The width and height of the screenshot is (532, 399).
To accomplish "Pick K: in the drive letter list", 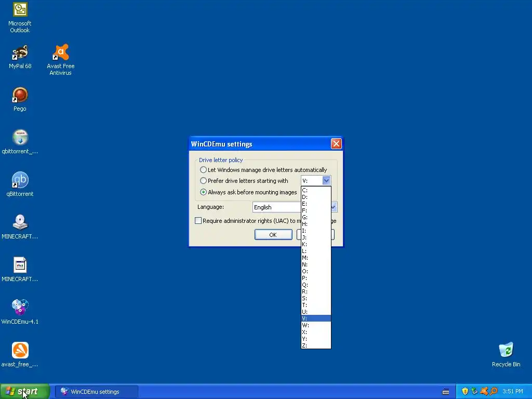I will coord(316,244).
